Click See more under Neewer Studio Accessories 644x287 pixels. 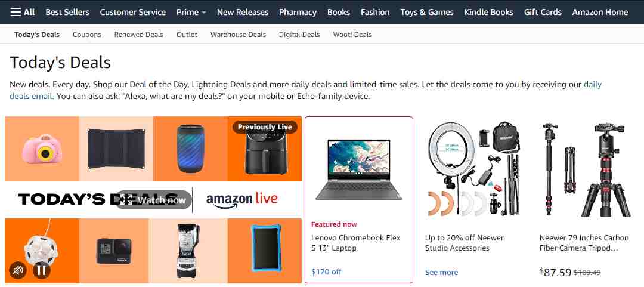tap(441, 272)
